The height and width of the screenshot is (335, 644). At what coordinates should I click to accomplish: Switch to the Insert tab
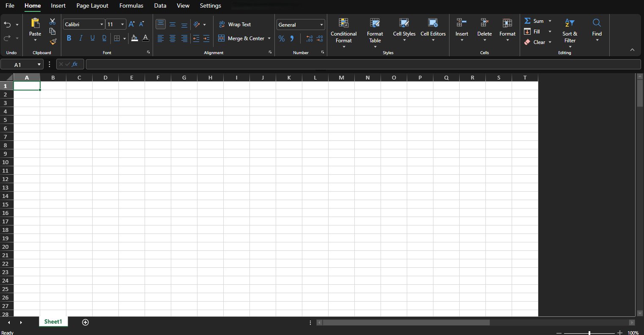coord(58,5)
